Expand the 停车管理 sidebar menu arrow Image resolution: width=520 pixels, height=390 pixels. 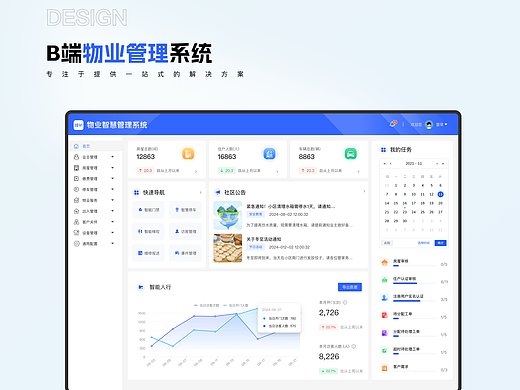[113, 189]
